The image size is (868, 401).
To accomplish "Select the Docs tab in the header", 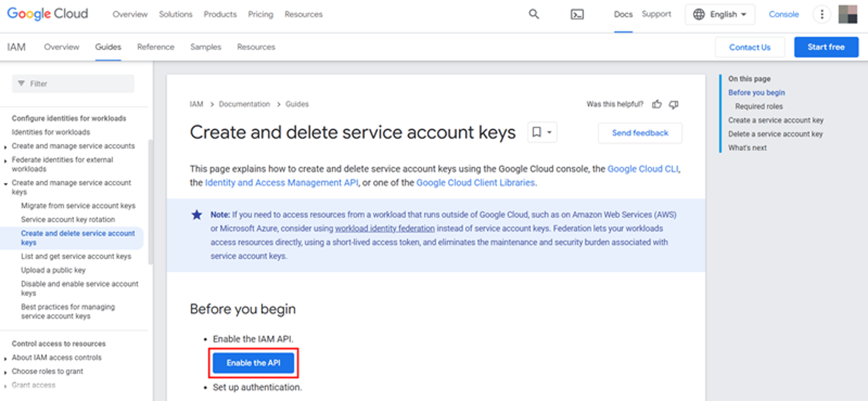I will 623,14.
